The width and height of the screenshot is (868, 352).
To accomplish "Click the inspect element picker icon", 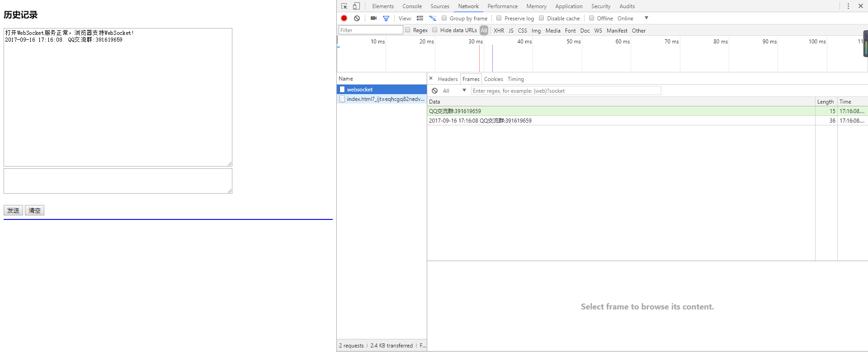I will (344, 6).
